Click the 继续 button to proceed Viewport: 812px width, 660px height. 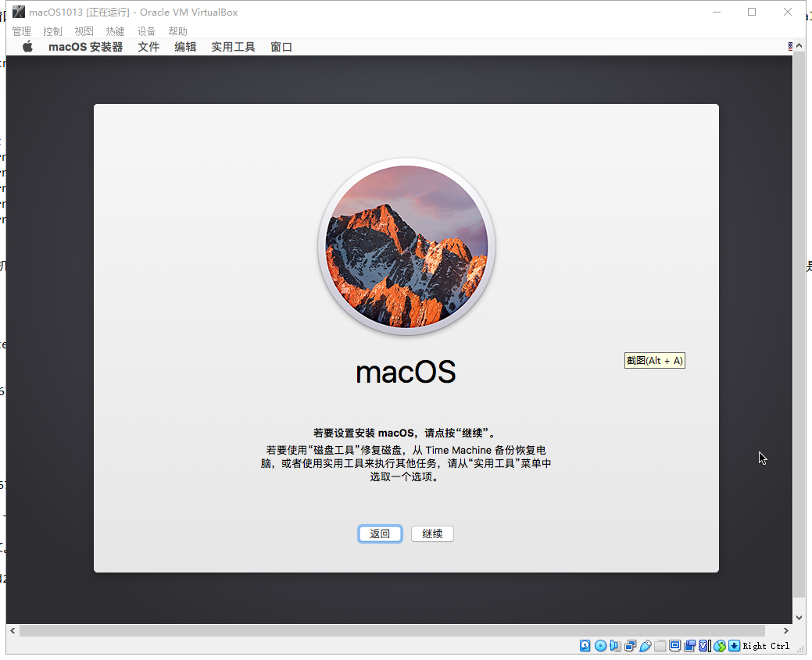pyautogui.click(x=432, y=533)
